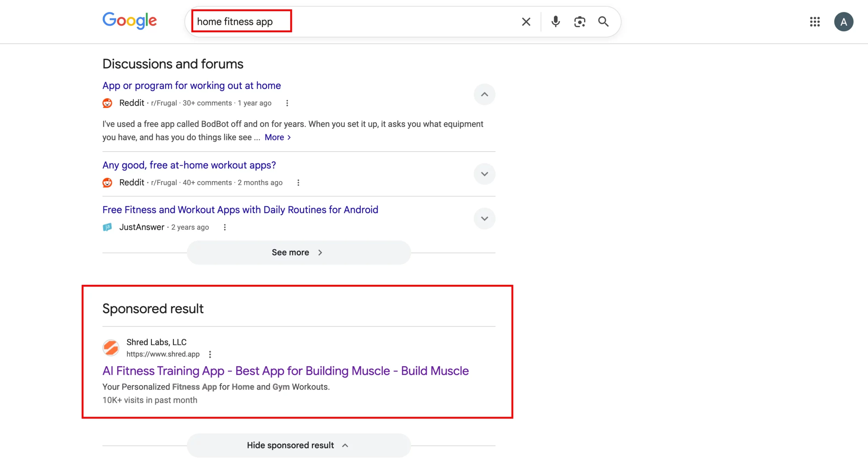Open 'Any good, free at-home workout apps?' link
The width and height of the screenshot is (868, 469).
click(x=189, y=165)
